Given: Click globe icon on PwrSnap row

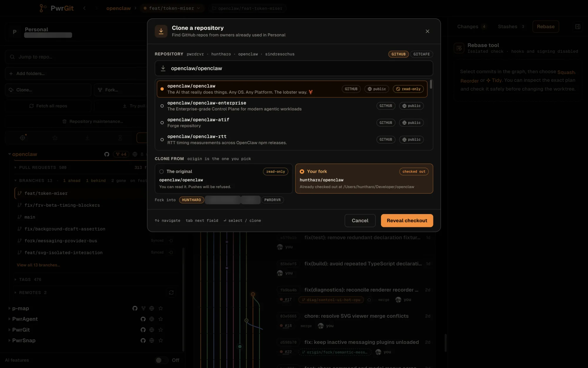Looking at the screenshot, I should (x=152, y=341).
